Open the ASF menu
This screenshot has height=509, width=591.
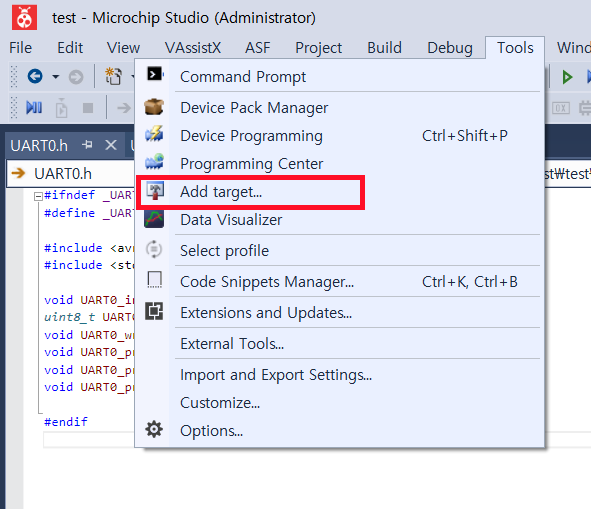pyautogui.click(x=258, y=48)
